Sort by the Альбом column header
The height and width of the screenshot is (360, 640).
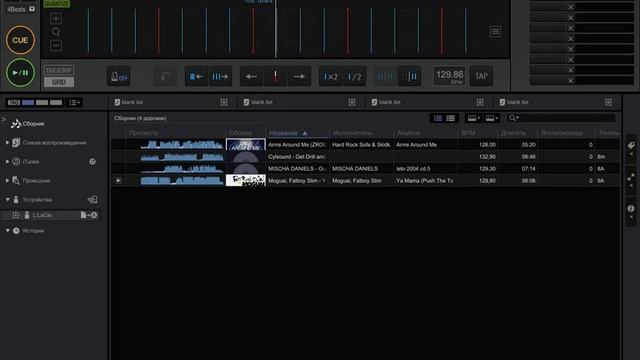pos(426,133)
